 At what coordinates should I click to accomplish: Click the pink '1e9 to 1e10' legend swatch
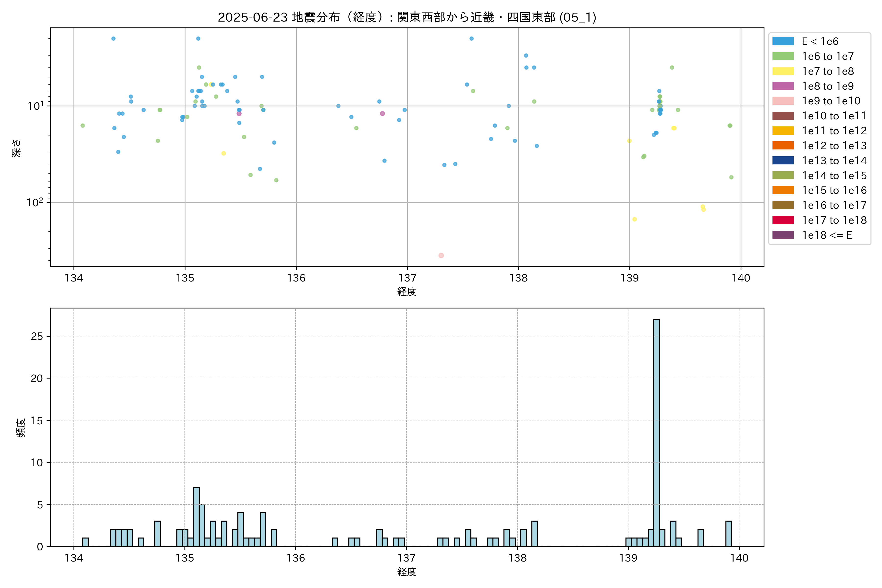(x=783, y=101)
